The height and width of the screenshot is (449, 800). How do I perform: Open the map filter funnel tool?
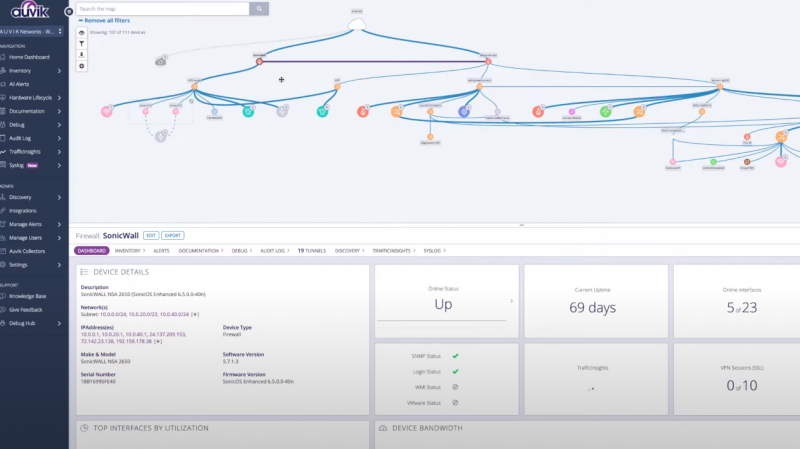coord(82,43)
